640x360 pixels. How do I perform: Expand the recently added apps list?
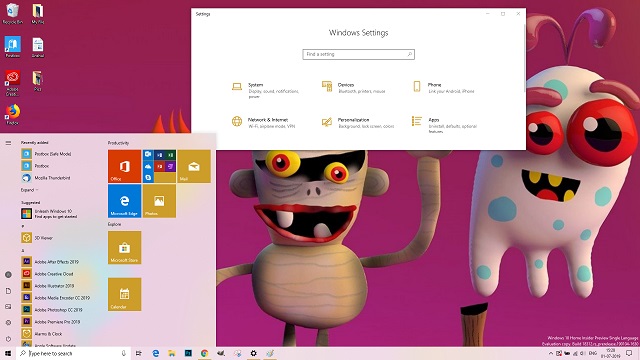(x=29, y=190)
